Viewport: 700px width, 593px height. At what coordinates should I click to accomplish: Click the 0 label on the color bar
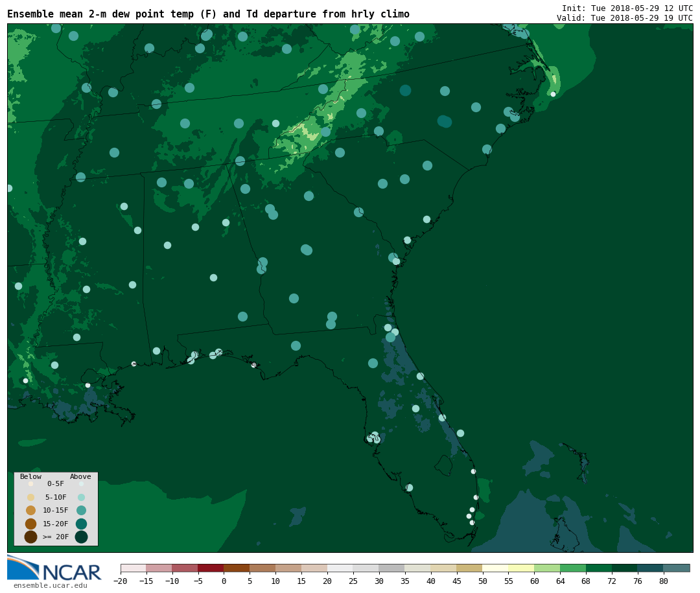(224, 581)
